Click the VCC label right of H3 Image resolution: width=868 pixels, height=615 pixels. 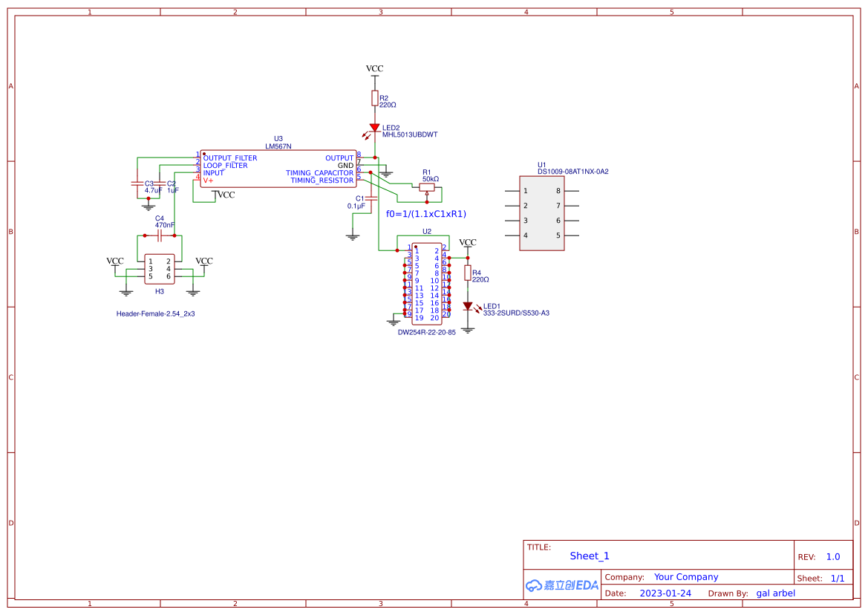203,261
